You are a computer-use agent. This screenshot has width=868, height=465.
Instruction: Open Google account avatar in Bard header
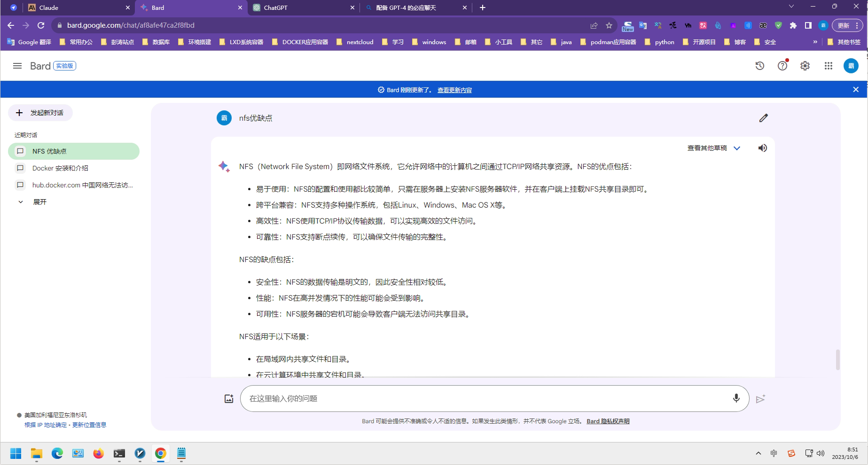pyautogui.click(x=851, y=66)
